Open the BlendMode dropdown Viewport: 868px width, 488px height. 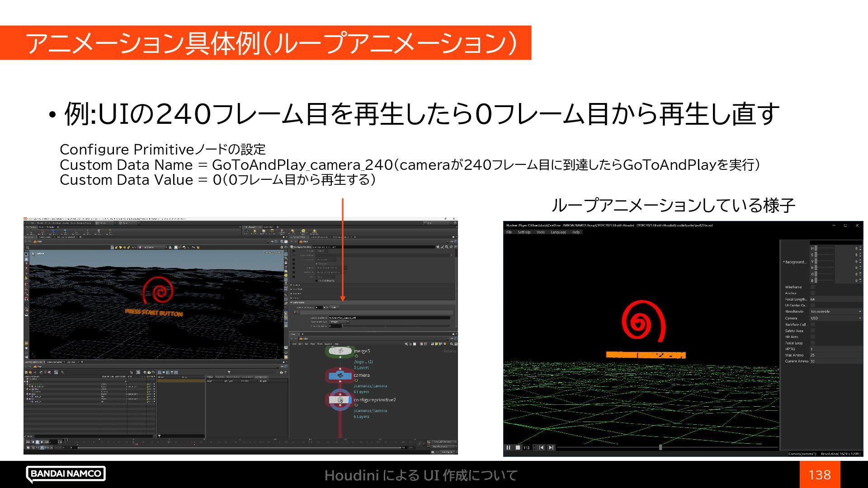(835, 312)
